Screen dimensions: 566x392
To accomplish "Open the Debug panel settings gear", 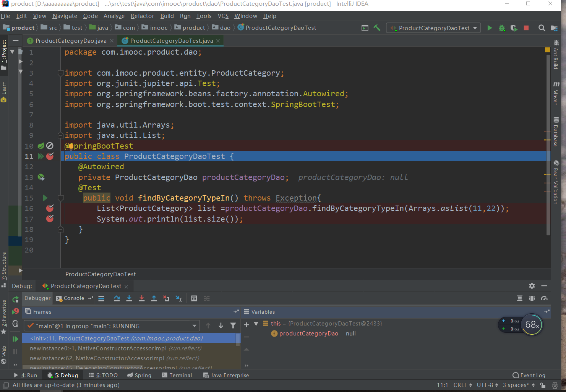I will pos(532,286).
